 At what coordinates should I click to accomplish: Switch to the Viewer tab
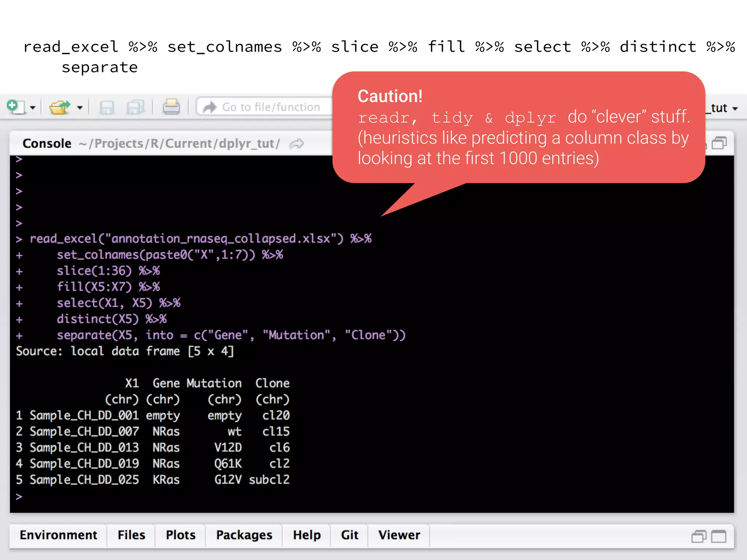[399, 535]
